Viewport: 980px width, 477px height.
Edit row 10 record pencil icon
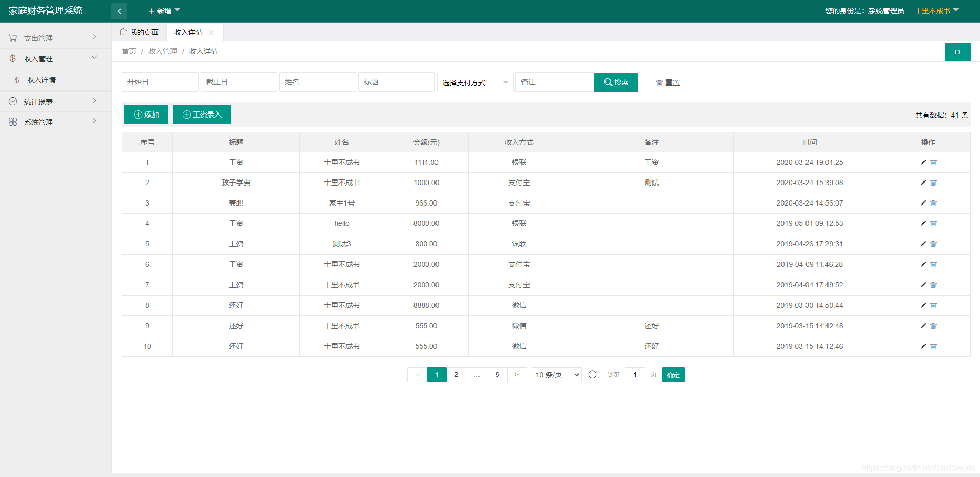tap(923, 346)
